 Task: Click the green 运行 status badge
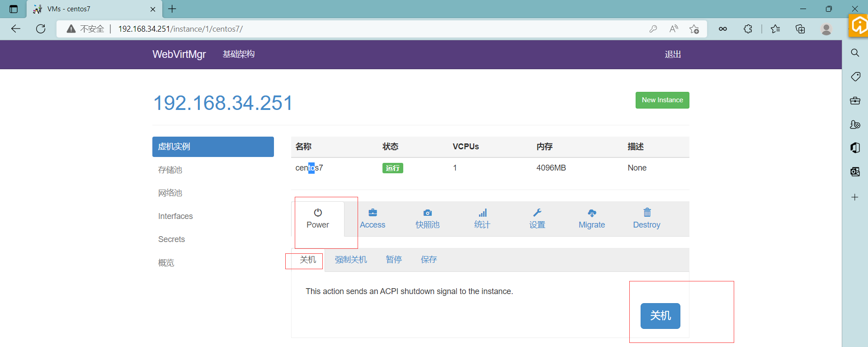(x=392, y=168)
